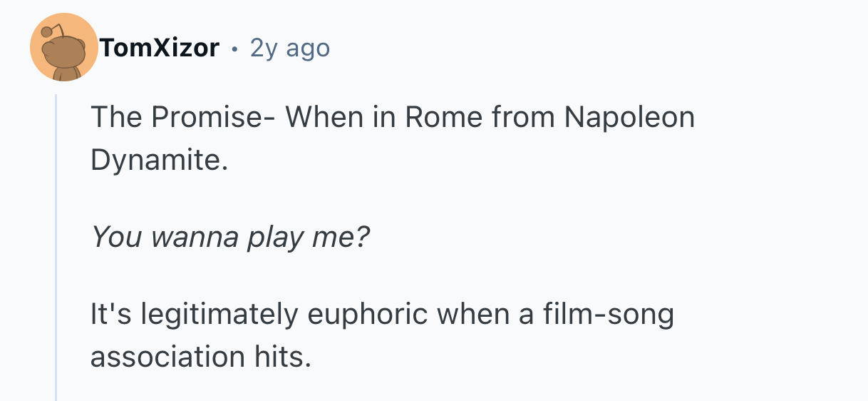This screenshot has height=401, width=868.
Task: Open the TomXizor username profile link
Action: (x=160, y=48)
